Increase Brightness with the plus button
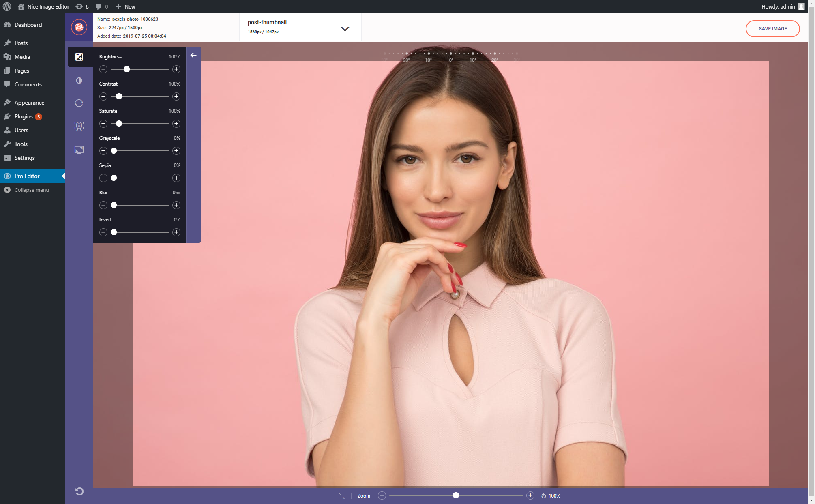Viewport: 815px width, 504px height. pos(176,69)
